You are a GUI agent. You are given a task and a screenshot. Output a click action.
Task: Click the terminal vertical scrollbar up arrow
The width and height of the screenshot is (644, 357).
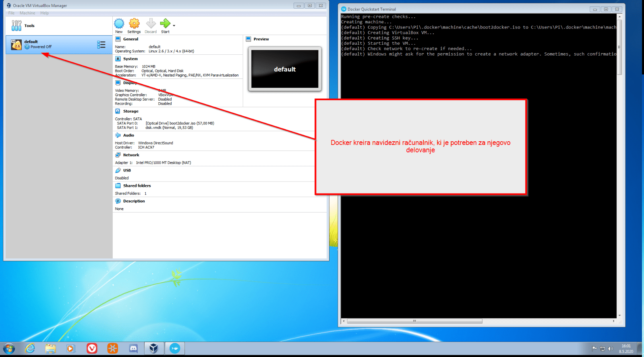619,17
